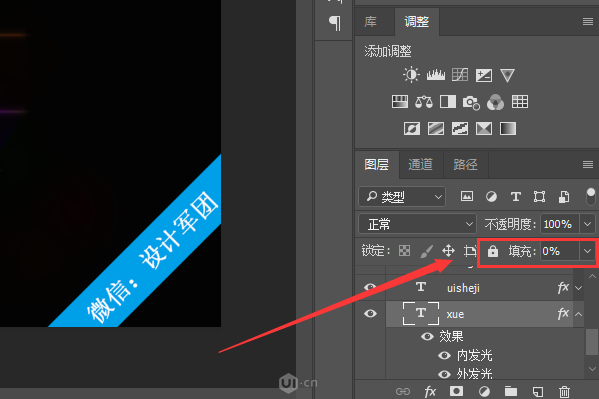
Task: Add a Brightness/Contrast adjustment
Action: click(x=411, y=75)
